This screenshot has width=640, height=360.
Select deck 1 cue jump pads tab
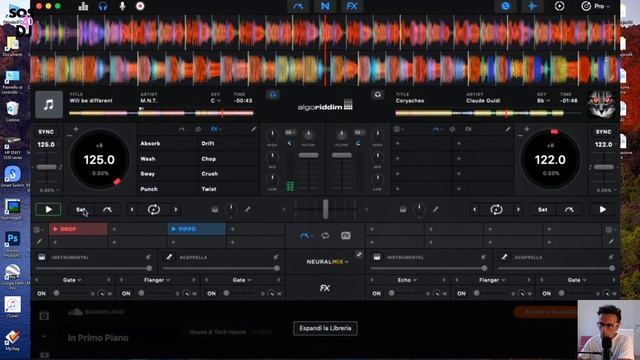click(182, 129)
